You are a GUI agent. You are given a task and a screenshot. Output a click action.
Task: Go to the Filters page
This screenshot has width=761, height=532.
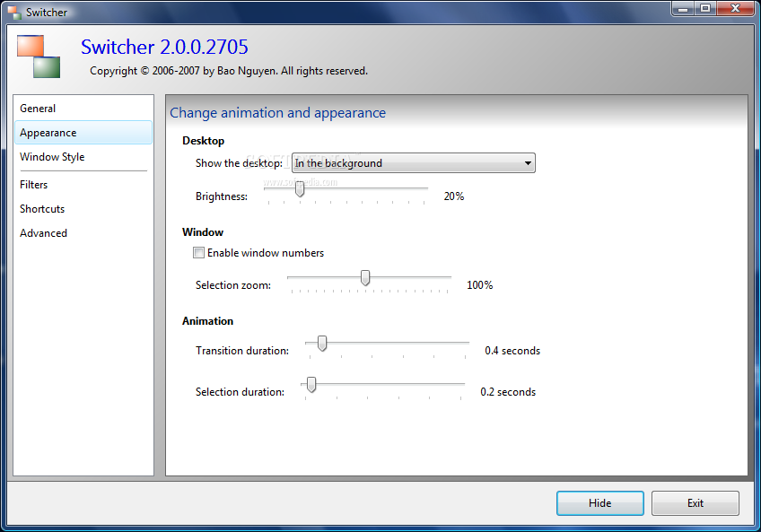83,185
